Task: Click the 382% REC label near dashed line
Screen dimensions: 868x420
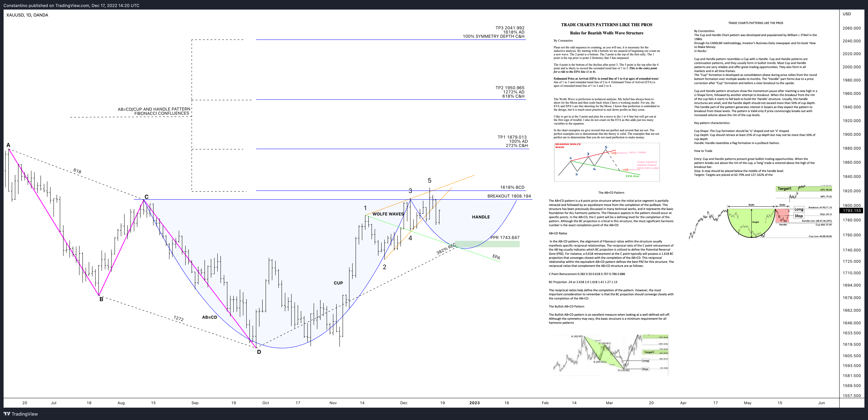Action: (446, 249)
